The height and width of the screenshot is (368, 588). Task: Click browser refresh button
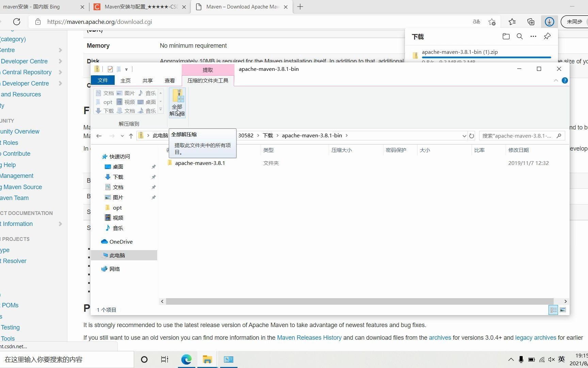coord(16,22)
